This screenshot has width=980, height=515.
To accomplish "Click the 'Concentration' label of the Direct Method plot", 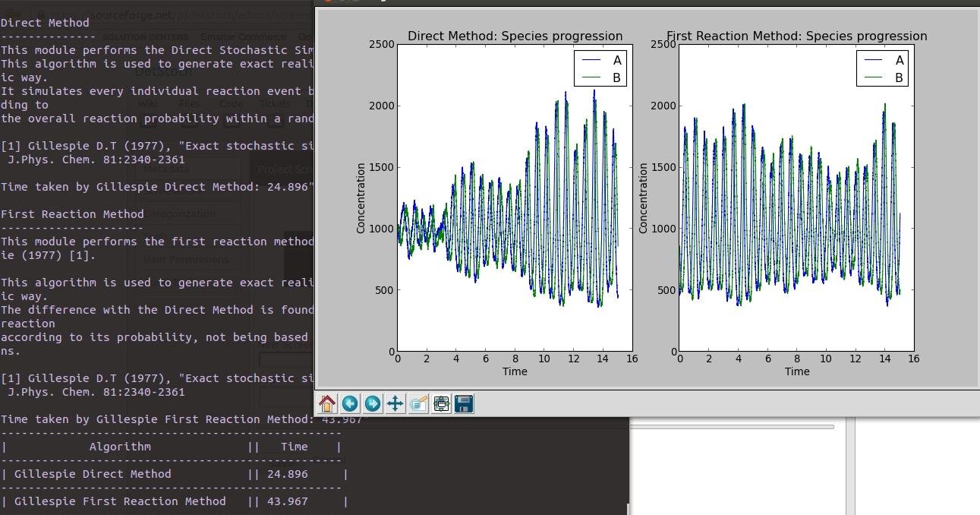I will [x=361, y=197].
